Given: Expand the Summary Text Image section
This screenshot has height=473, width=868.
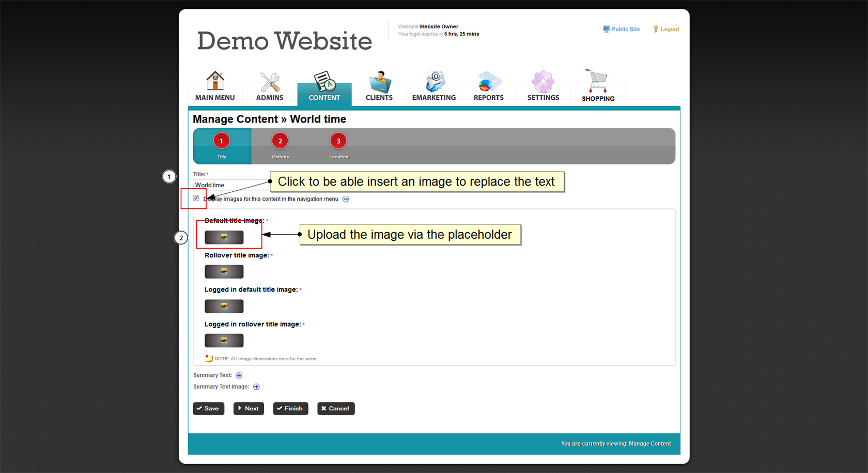Looking at the screenshot, I should pos(256,387).
